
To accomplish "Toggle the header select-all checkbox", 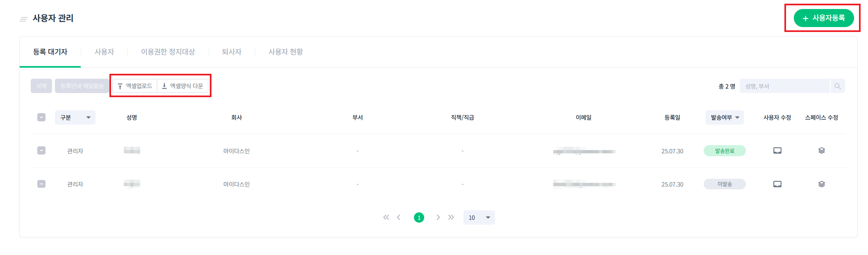I will [x=41, y=117].
